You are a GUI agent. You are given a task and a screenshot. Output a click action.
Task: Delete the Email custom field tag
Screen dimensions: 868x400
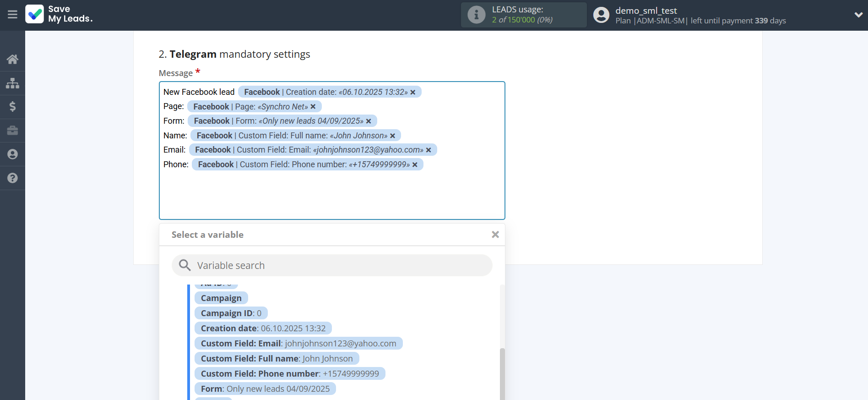[429, 150]
